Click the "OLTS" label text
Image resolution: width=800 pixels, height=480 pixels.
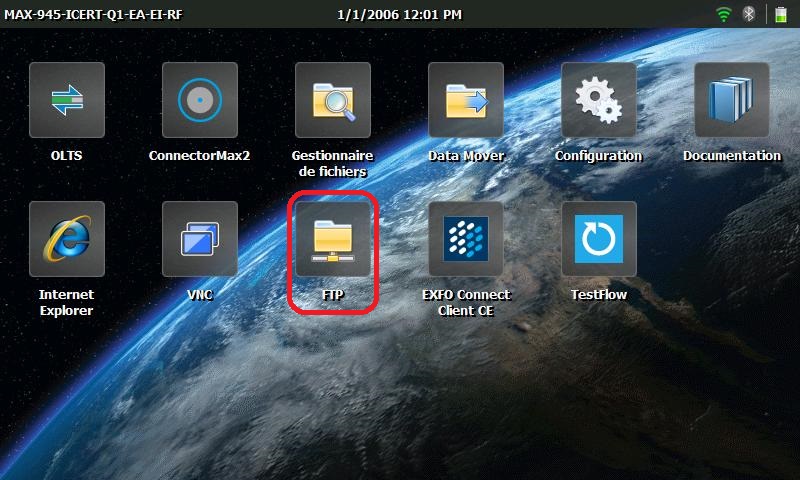(66, 156)
